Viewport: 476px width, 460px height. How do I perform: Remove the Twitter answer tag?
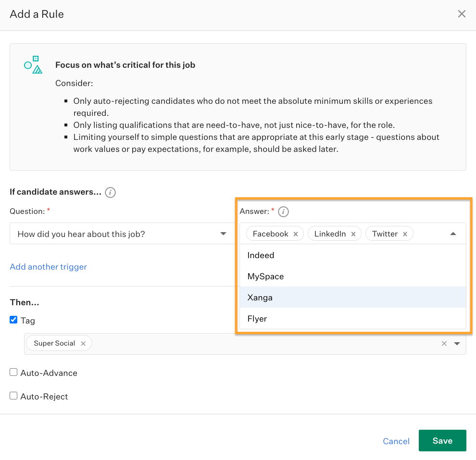[406, 234]
